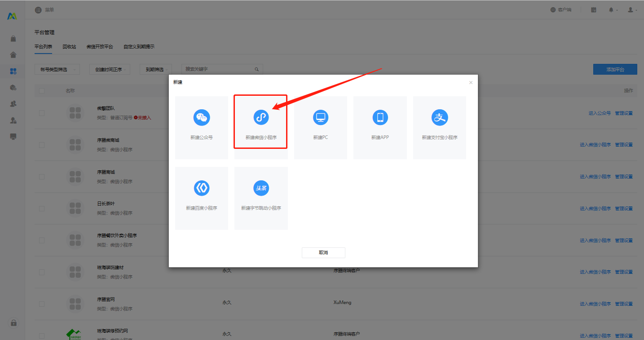
Task: Expand the 创建时间正序 sort dropdown
Action: [x=110, y=69]
